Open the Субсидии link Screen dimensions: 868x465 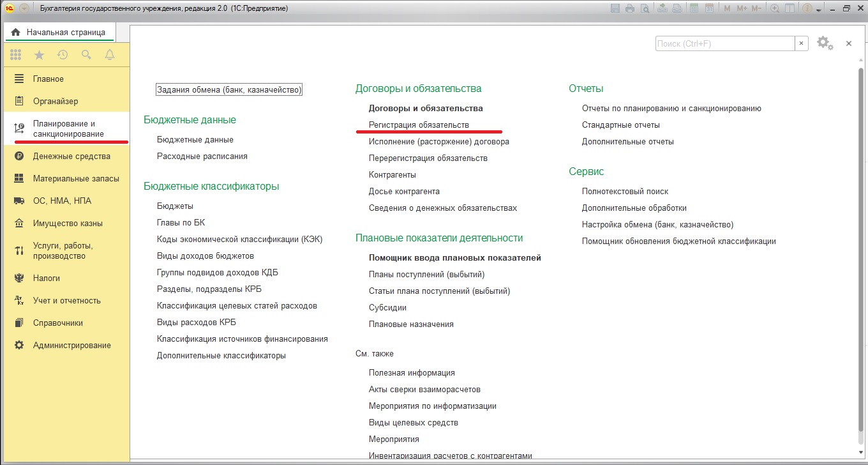point(387,307)
